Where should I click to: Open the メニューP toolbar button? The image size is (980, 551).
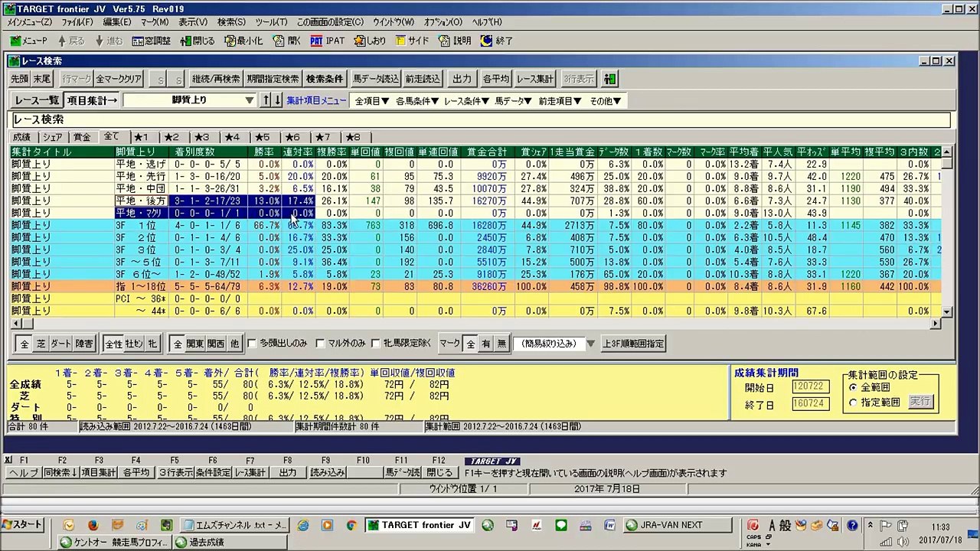[28, 41]
